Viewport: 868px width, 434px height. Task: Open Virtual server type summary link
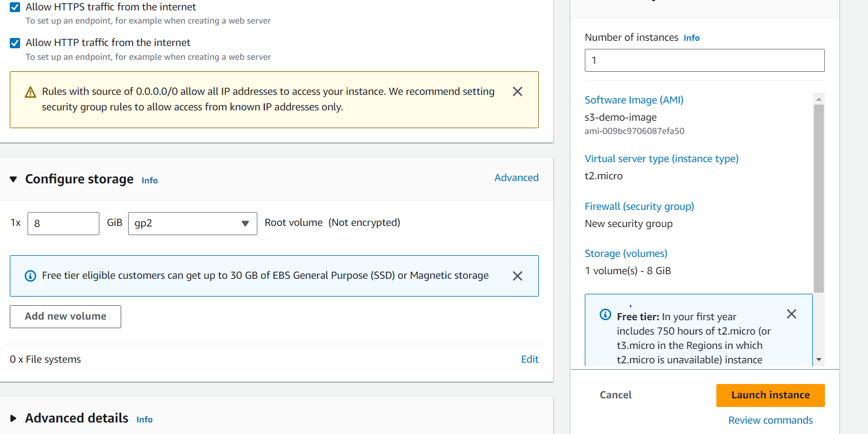661,159
